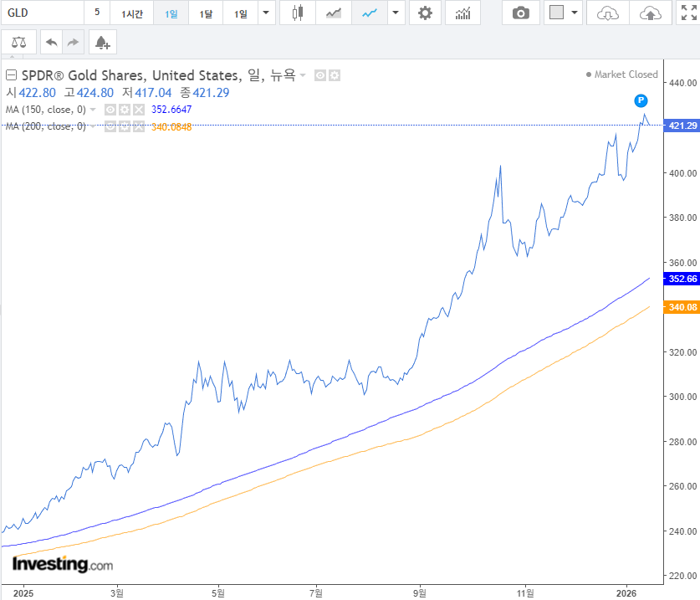Open chart settings gear icon
The image size is (700, 600).
pos(425,13)
